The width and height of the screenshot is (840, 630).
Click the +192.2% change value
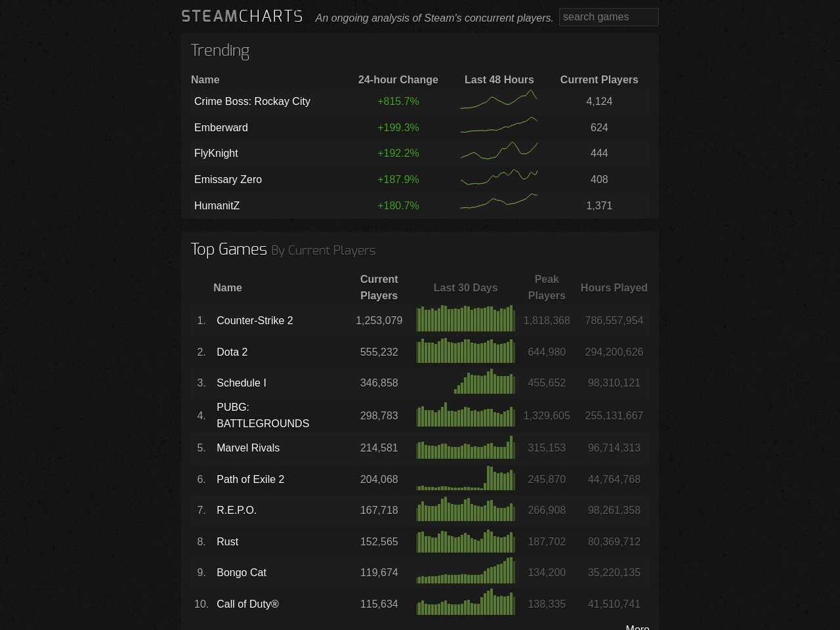398,153
